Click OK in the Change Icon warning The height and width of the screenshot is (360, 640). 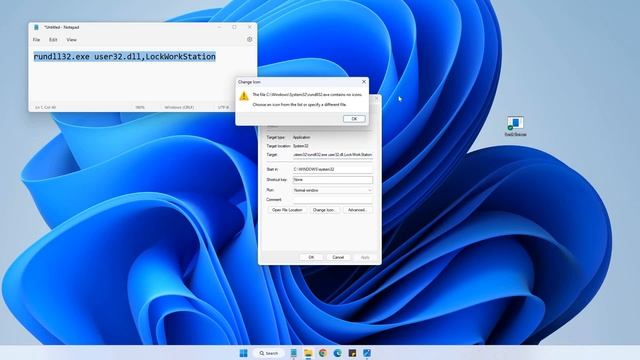point(354,119)
